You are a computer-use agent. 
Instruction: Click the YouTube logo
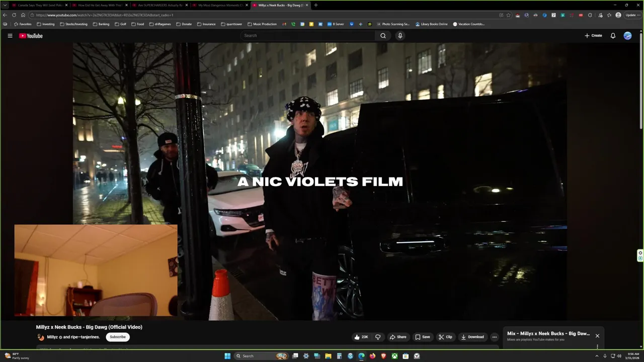pyautogui.click(x=31, y=36)
